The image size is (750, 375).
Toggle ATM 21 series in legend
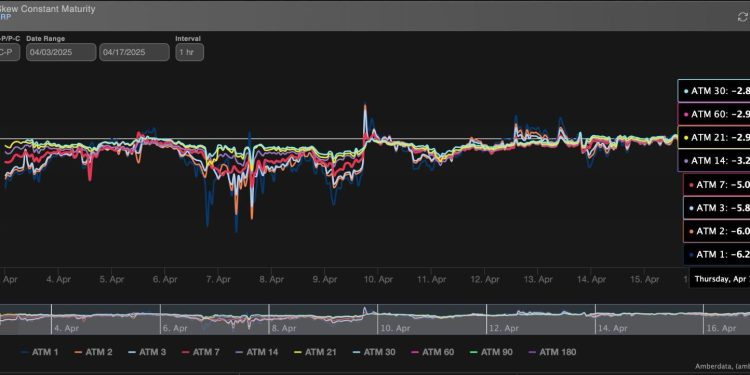click(315, 352)
